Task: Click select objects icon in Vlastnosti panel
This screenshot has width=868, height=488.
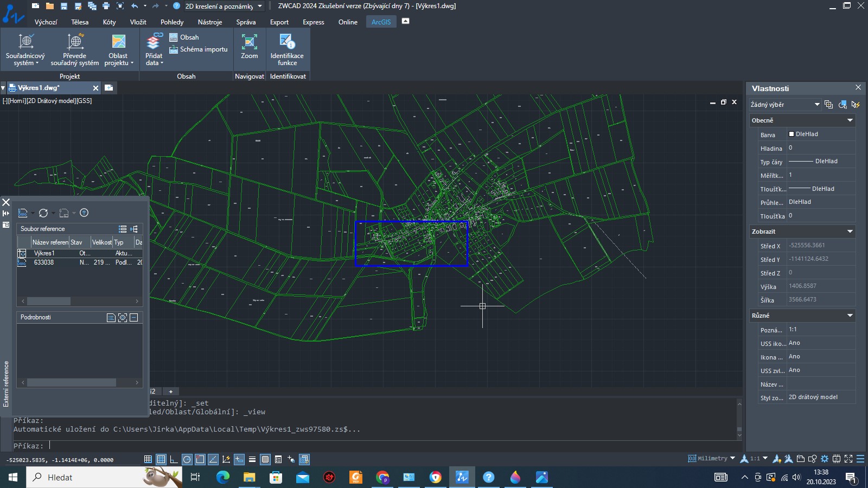Action: click(x=843, y=105)
